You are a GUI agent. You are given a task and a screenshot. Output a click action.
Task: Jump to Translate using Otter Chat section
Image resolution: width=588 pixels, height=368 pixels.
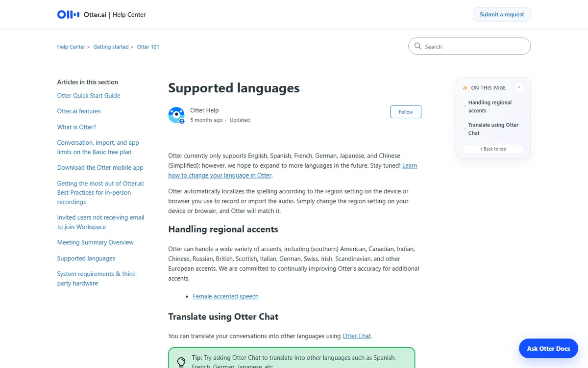point(493,129)
